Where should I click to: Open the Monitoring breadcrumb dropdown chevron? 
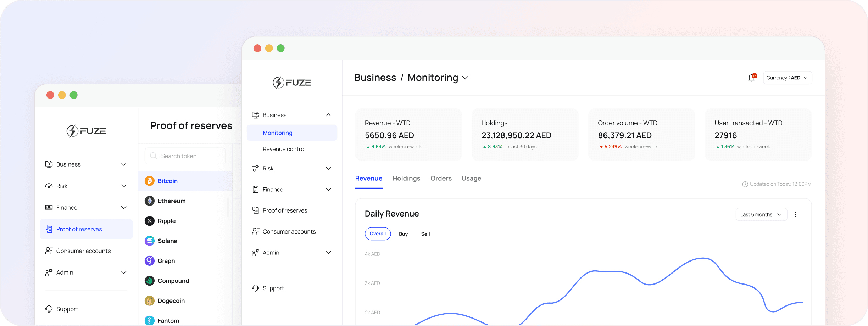(466, 78)
